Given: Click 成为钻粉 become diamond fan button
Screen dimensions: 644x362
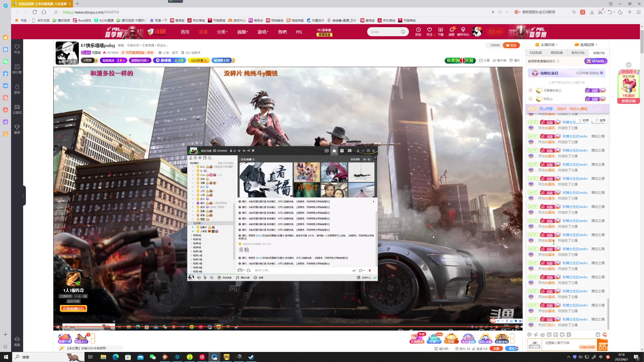Looking at the screenshot, I should coord(596,61).
